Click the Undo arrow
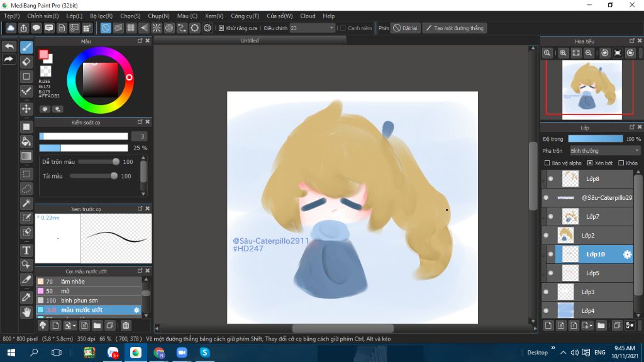 [9, 46]
